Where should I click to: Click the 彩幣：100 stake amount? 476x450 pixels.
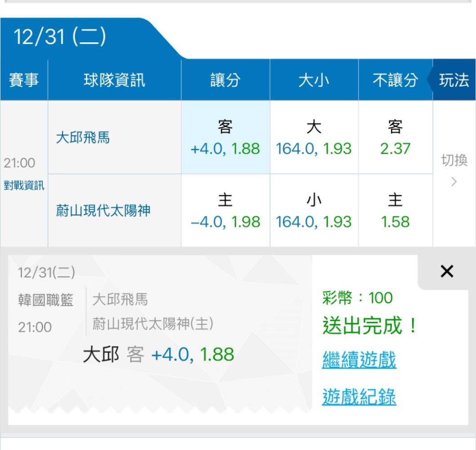pyautogui.click(x=357, y=297)
